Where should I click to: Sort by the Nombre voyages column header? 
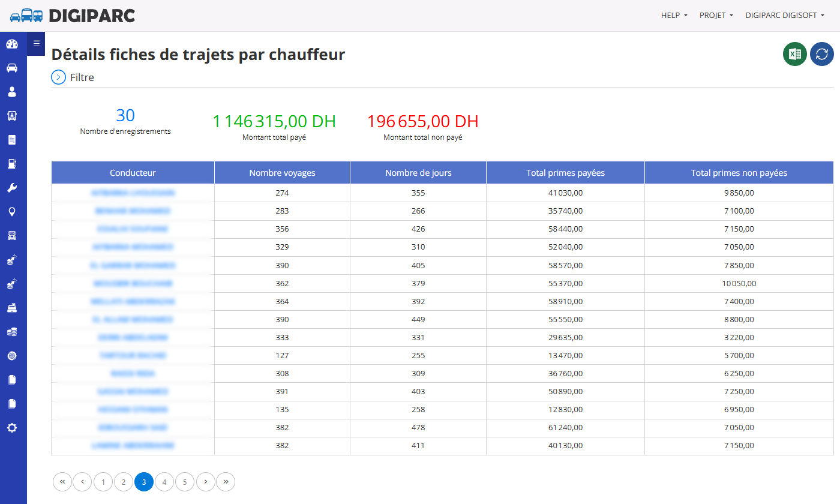click(x=282, y=173)
